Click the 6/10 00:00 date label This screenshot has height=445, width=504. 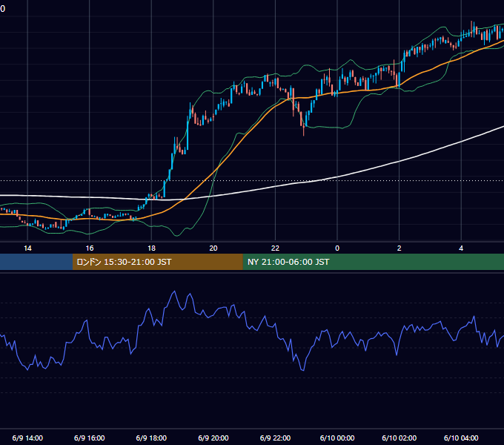337,438
